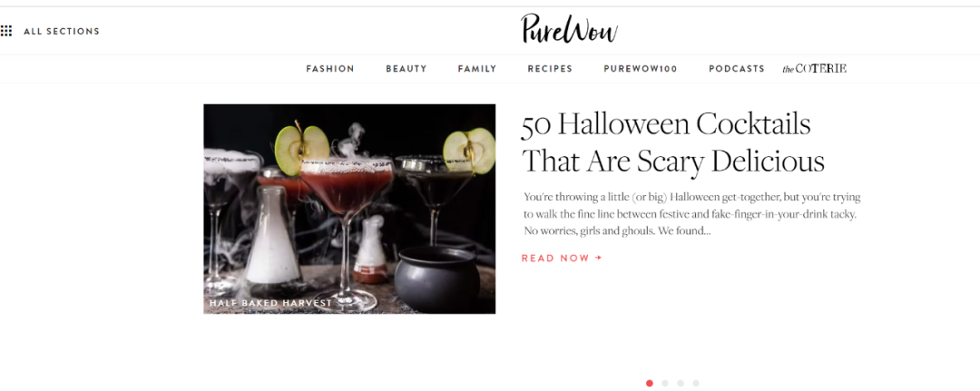Click the Half Baked Harvest photo credit
This screenshot has width=980, height=391.
click(270, 303)
